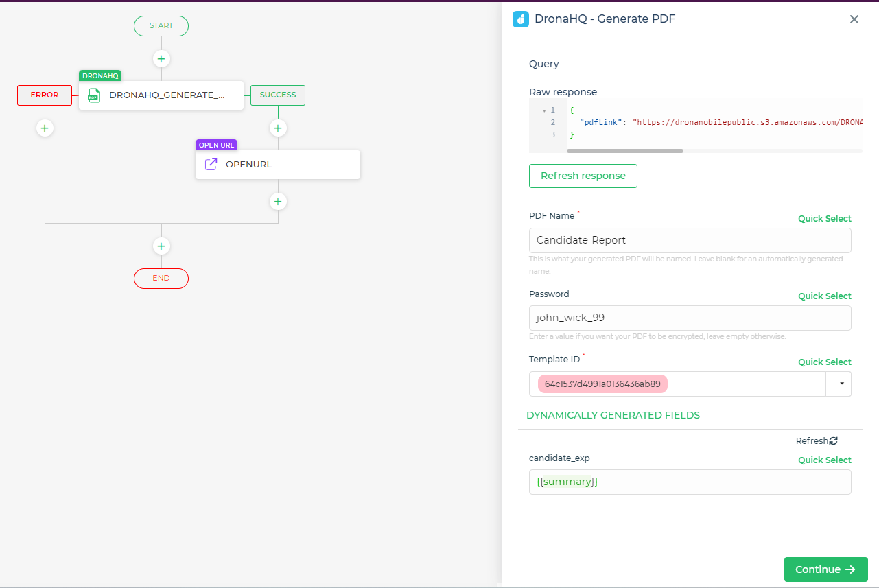Close the Generate PDF panel
This screenshot has height=588, width=879.
click(x=854, y=19)
